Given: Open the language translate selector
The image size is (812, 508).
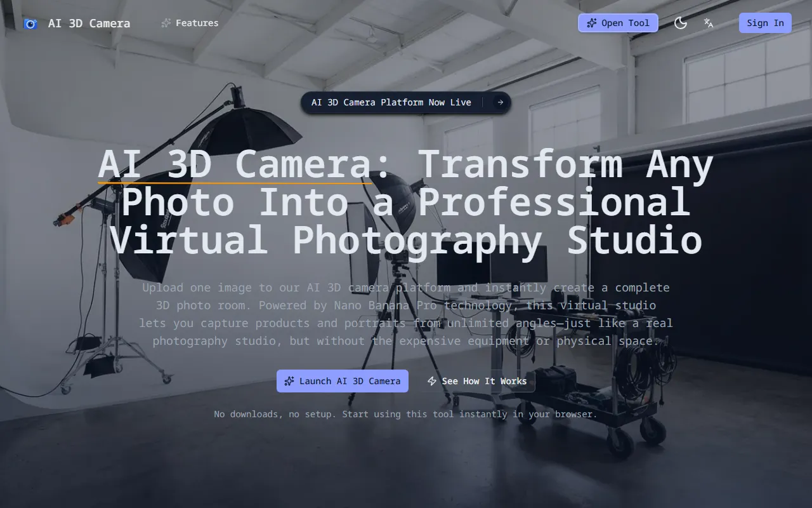Looking at the screenshot, I should click(709, 23).
